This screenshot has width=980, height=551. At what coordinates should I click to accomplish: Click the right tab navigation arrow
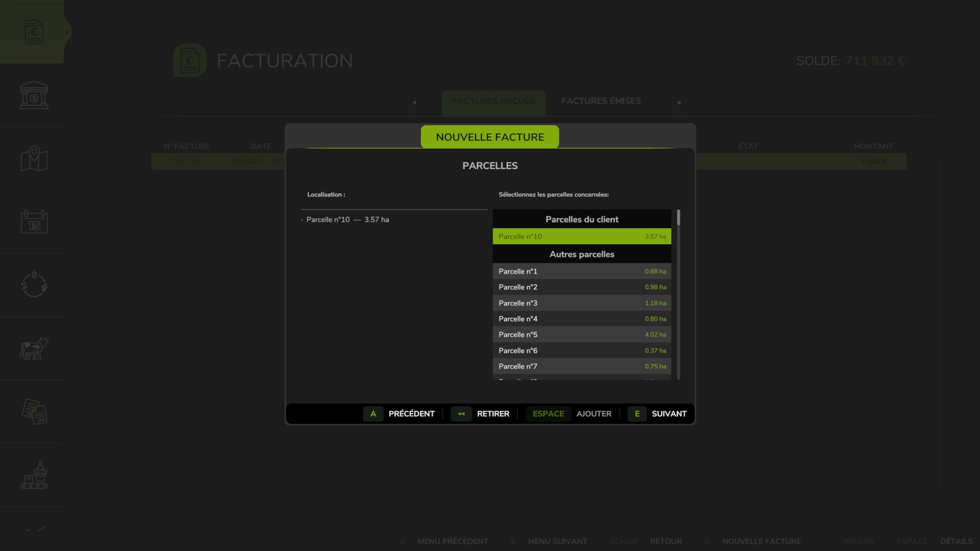(x=679, y=103)
